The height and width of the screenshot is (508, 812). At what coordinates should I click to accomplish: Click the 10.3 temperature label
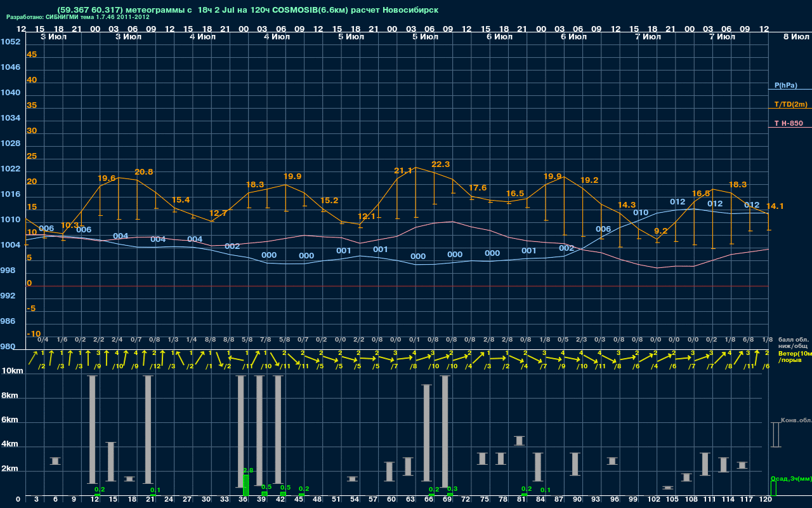(x=70, y=225)
